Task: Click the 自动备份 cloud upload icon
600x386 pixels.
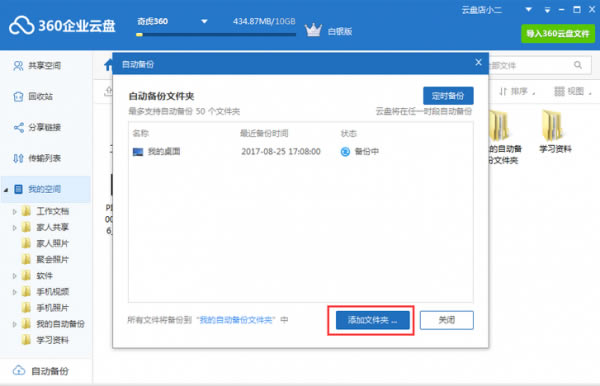Action: (x=18, y=371)
